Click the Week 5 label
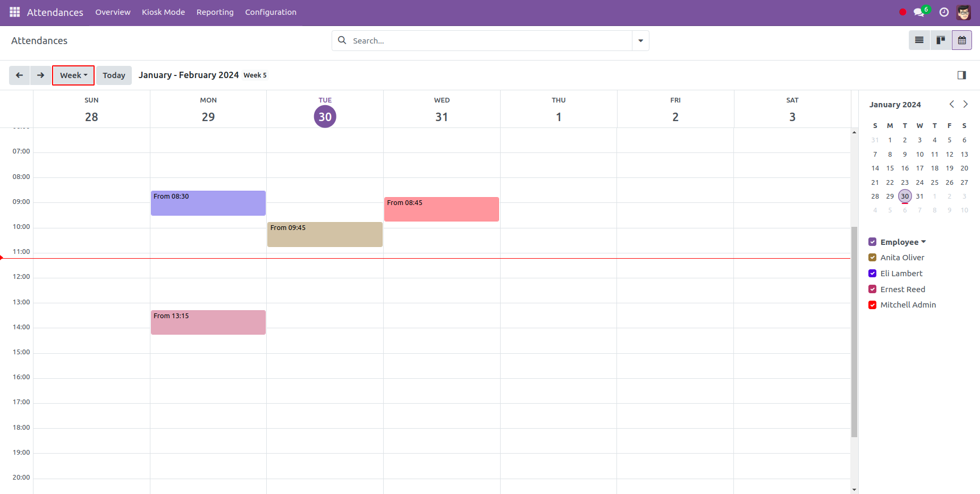Screen dimensions: 980x494 [255, 75]
